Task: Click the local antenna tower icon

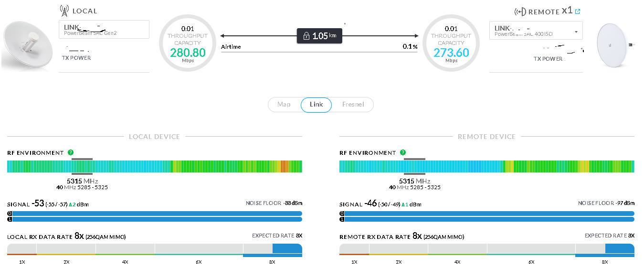Action: point(64,10)
